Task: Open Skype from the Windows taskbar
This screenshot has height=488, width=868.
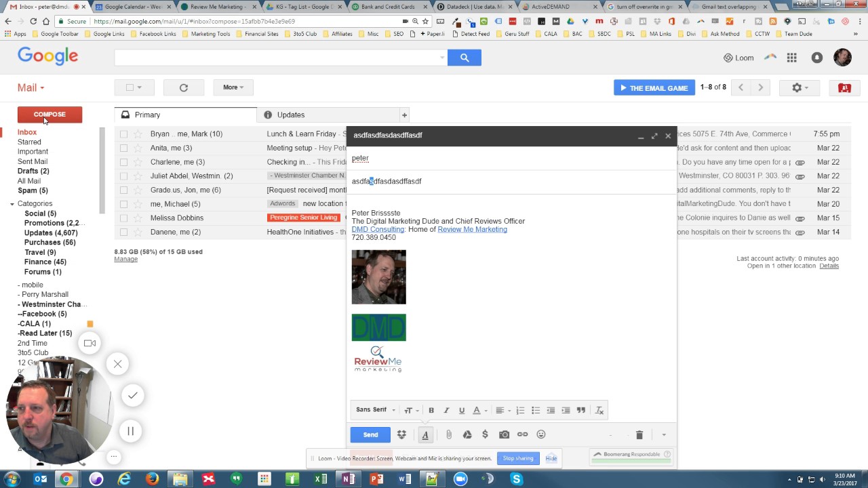Action: [517, 479]
